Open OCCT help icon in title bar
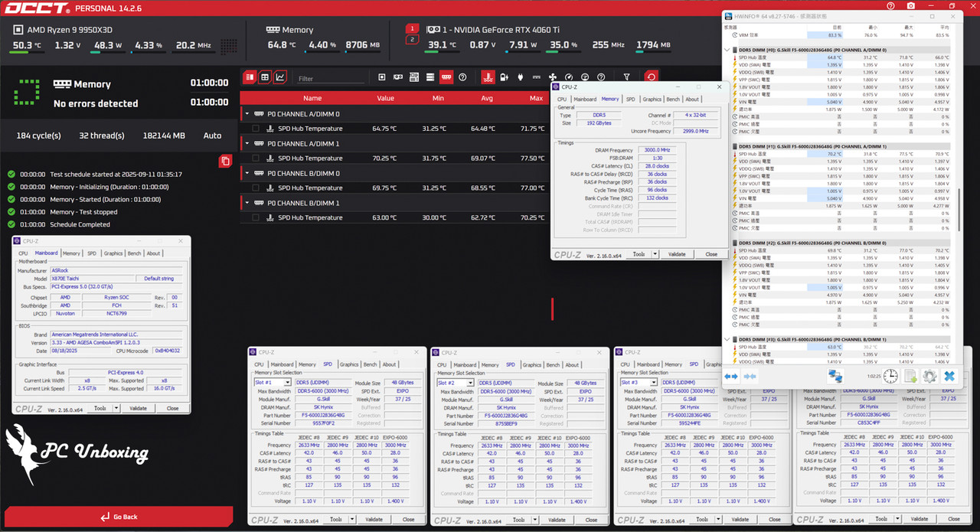 pyautogui.click(x=889, y=6)
